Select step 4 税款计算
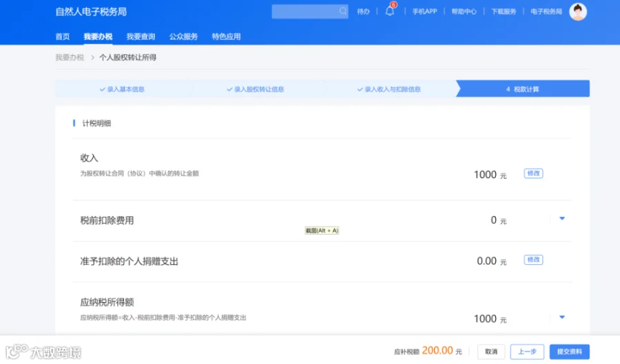Viewport: 620px width, 364px height. (523, 89)
